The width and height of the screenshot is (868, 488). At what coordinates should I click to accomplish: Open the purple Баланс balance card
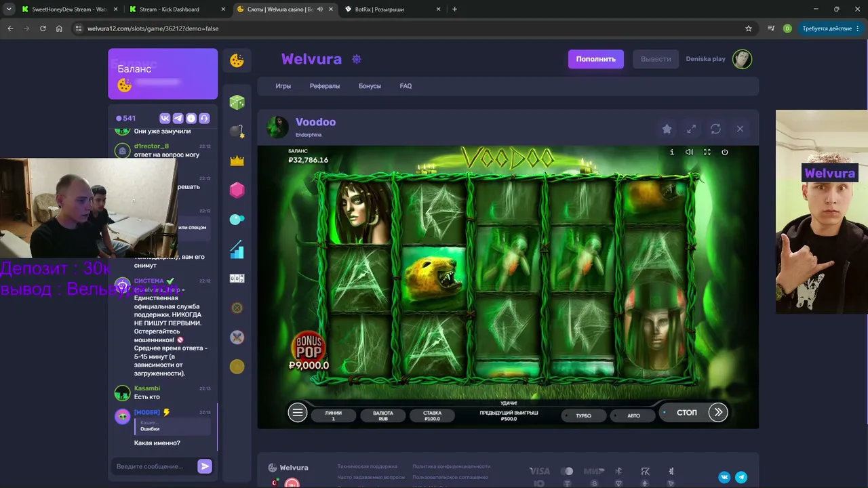pyautogui.click(x=163, y=74)
